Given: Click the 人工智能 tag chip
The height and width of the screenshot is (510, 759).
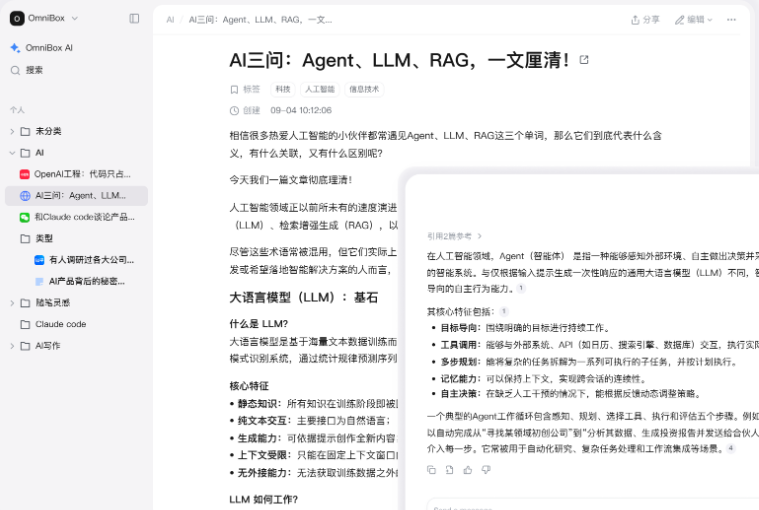Looking at the screenshot, I should click(320, 89).
